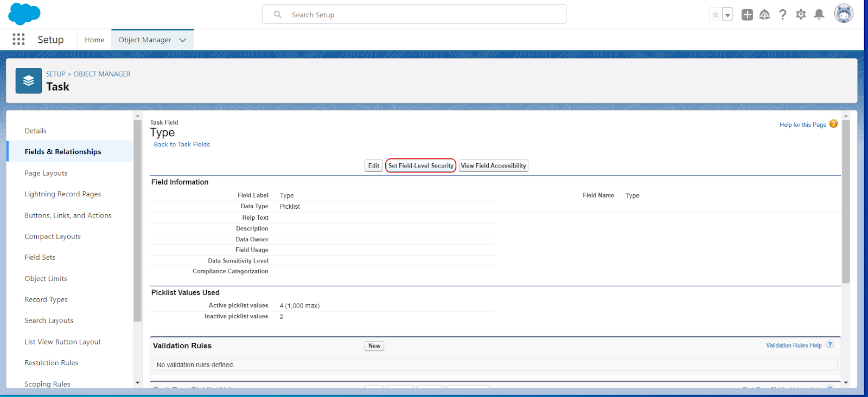Open Search Layouts in the sidebar
868x397 pixels.
coord(49,321)
